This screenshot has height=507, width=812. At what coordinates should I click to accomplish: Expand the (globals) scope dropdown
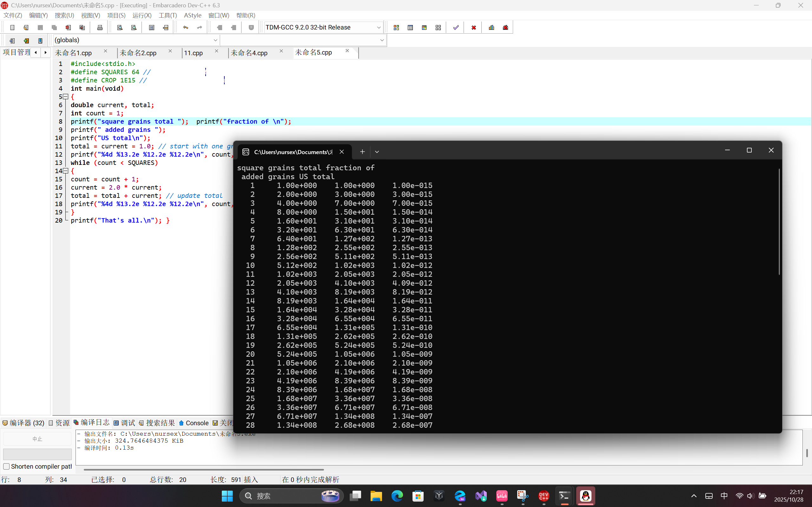[x=215, y=40]
